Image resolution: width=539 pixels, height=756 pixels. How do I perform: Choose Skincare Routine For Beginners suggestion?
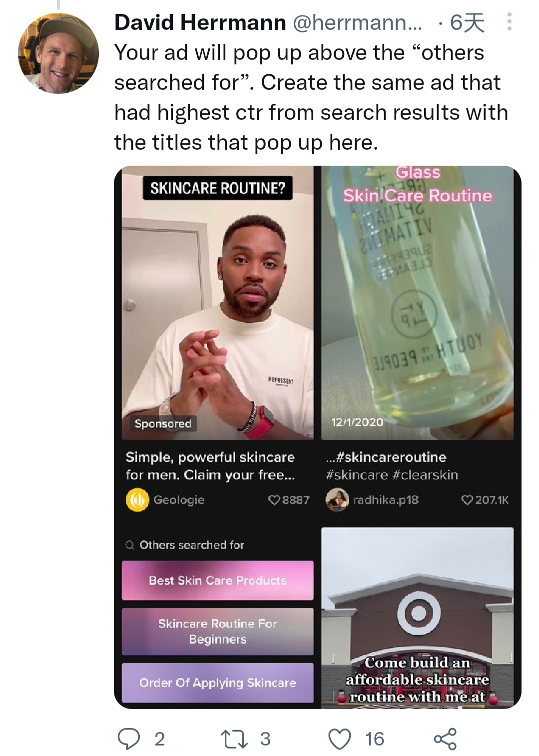pos(218,631)
